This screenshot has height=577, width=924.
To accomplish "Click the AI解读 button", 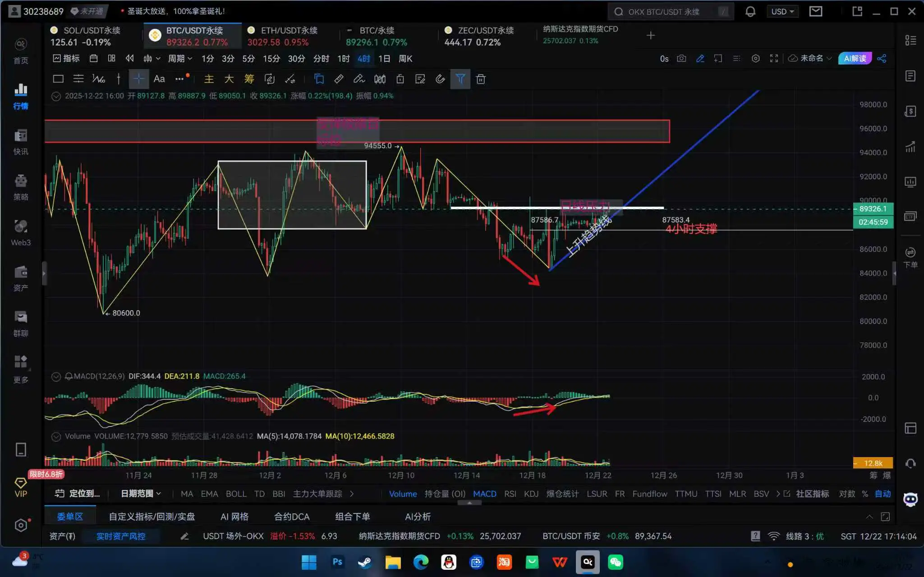I will click(x=855, y=59).
